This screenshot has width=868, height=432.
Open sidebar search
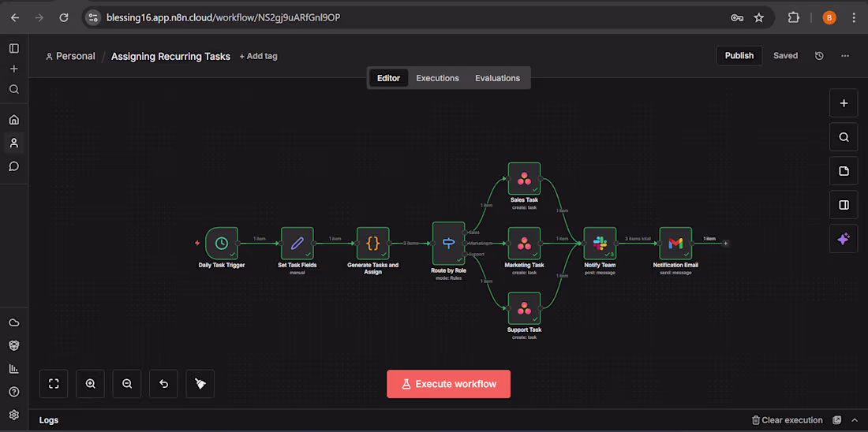tap(14, 89)
